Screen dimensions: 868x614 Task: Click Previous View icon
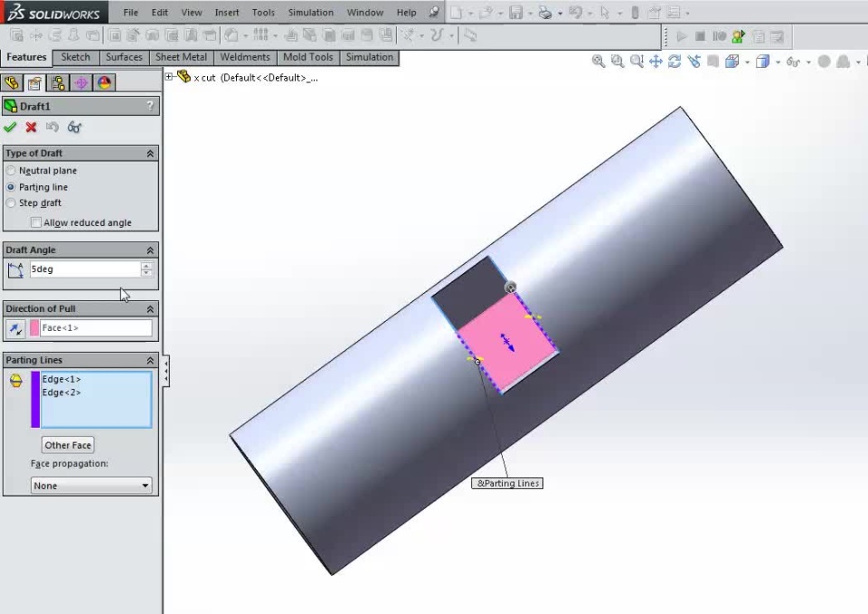coord(693,61)
